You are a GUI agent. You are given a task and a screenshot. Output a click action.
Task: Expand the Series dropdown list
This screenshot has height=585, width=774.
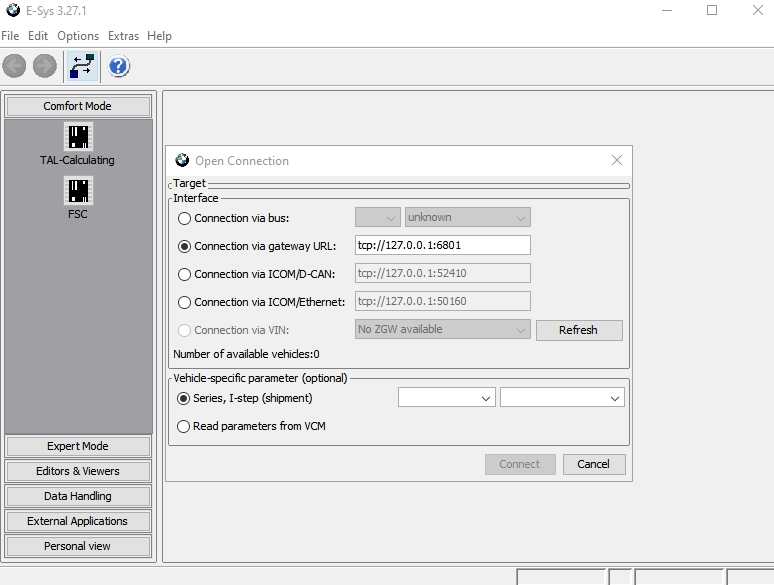[x=446, y=398]
